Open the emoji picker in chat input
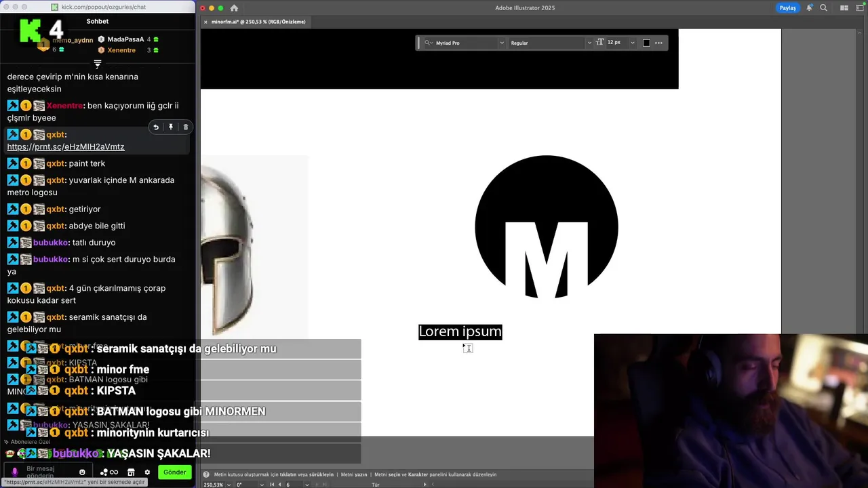868x488 pixels. [x=83, y=472]
